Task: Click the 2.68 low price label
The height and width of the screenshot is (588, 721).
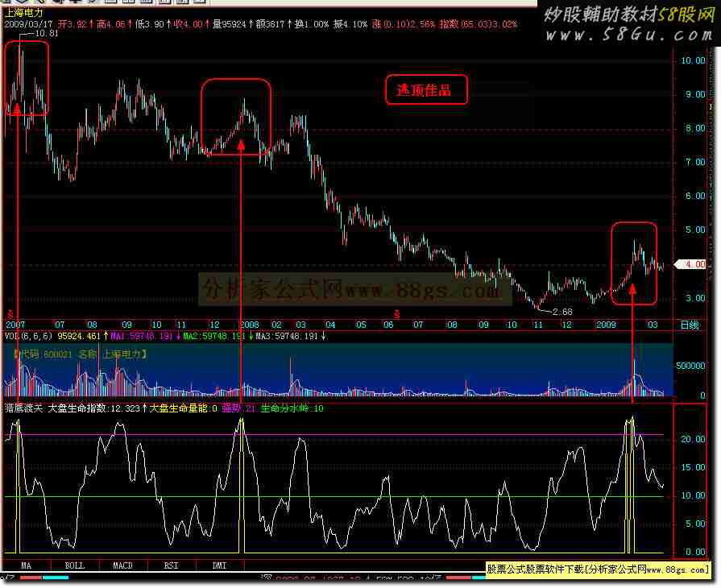Action: [x=562, y=312]
